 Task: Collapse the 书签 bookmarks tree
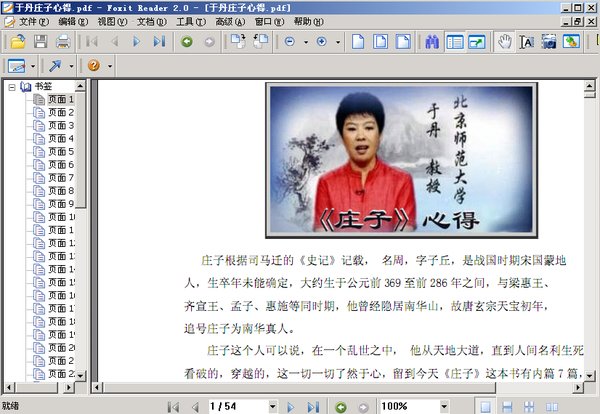[x=12, y=87]
